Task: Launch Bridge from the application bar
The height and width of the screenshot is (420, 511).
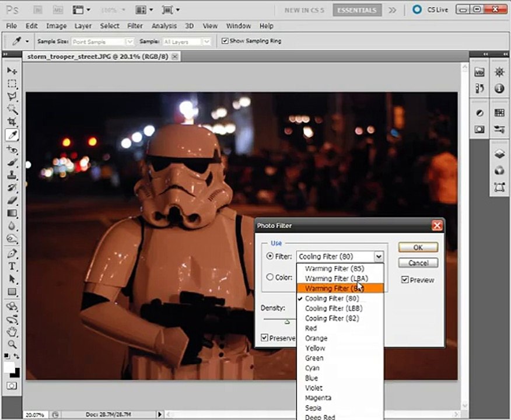Action: coord(38,10)
